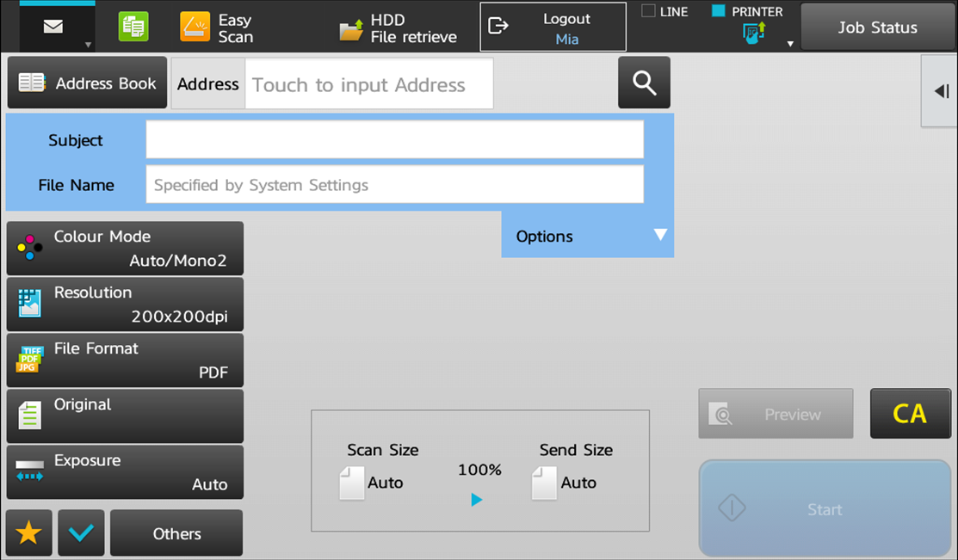Expand the Options dropdown
The image size is (958, 560).
click(587, 236)
